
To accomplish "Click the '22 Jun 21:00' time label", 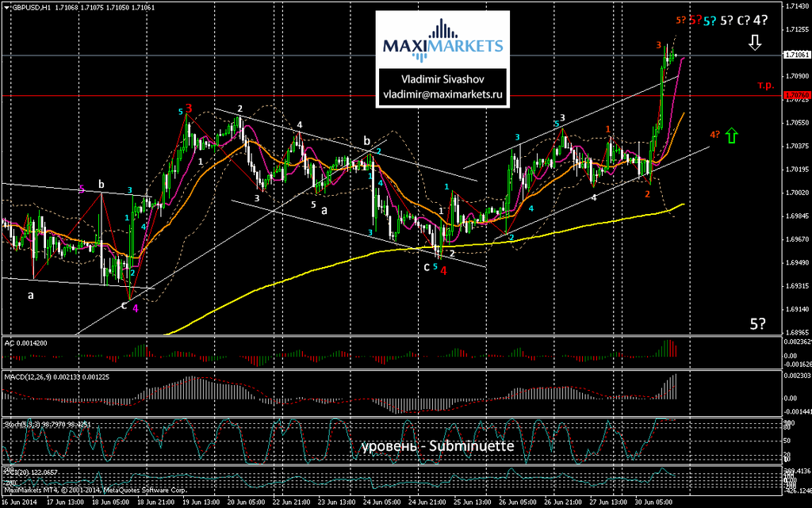I will (292, 502).
